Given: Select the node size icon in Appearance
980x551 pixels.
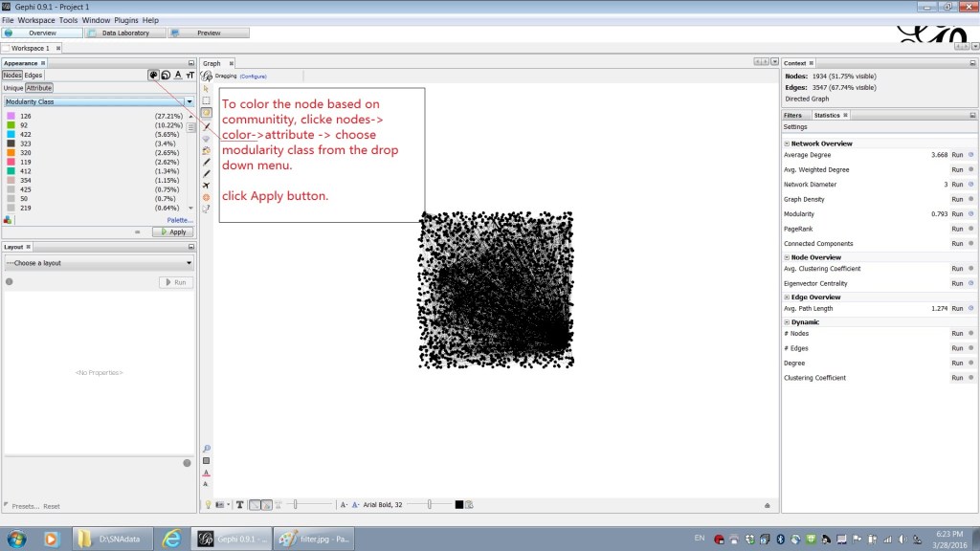Looking at the screenshot, I should (x=166, y=75).
